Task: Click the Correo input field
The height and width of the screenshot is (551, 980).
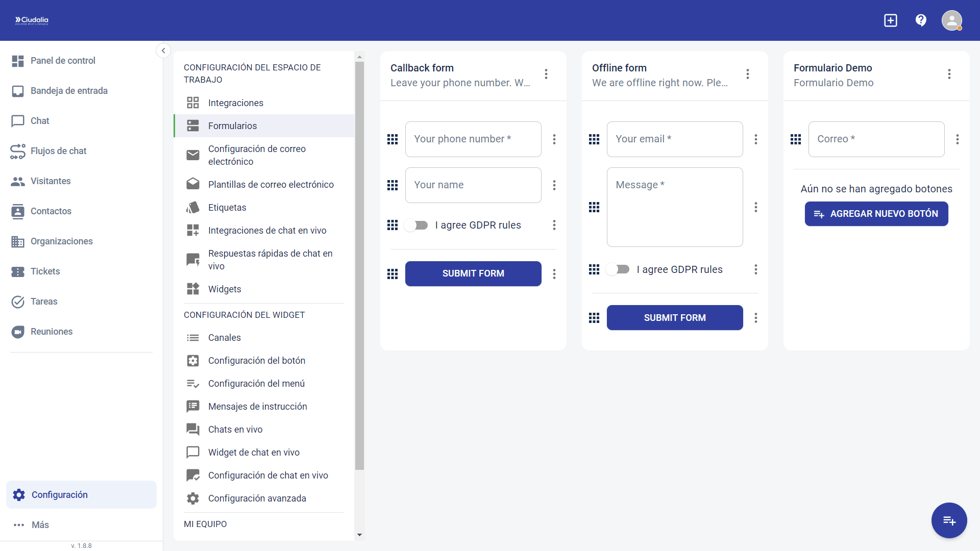Action: click(x=876, y=139)
